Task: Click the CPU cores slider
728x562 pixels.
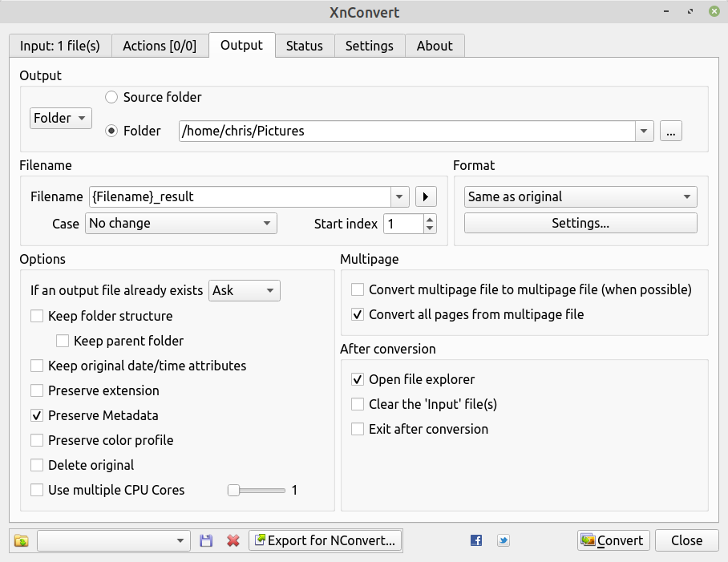Action: 257,490
